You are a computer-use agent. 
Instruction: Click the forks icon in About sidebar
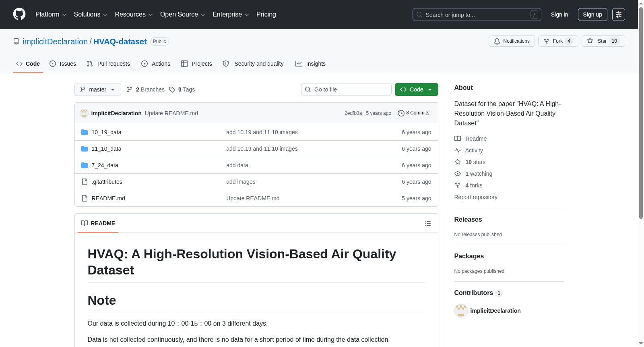tap(458, 185)
